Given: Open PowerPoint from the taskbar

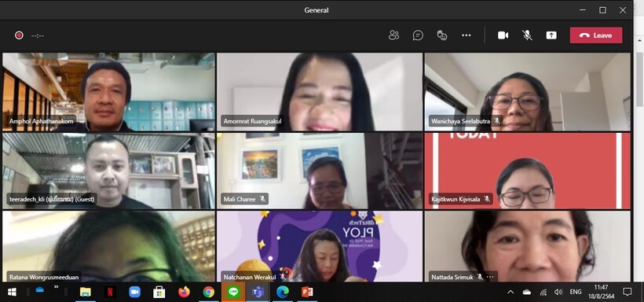Looking at the screenshot, I should click(307, 292).
